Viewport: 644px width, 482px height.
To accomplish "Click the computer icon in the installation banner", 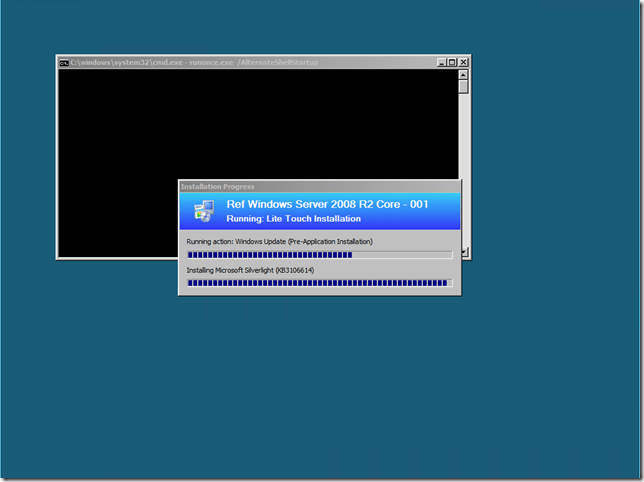I will tap(203, 211).
